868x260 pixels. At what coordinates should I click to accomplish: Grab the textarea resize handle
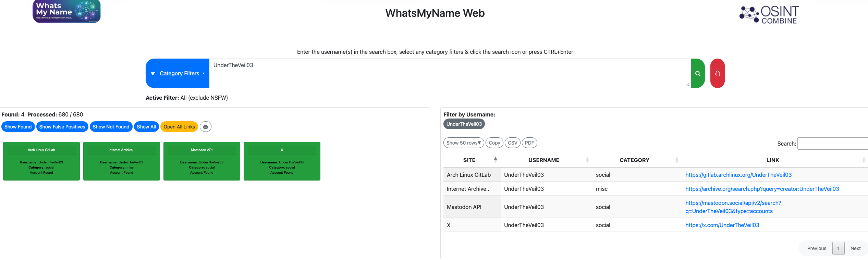pyautogui.click(x=688, y=85)
